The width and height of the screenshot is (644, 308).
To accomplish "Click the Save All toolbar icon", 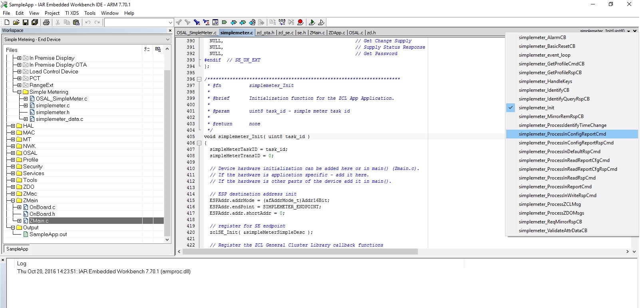I will (x=35, y=22).
